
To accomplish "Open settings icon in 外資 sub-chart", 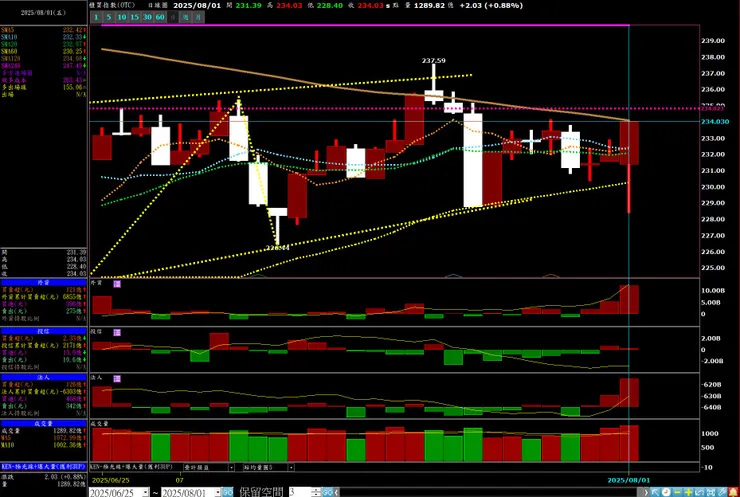I will tap(117, 284).
